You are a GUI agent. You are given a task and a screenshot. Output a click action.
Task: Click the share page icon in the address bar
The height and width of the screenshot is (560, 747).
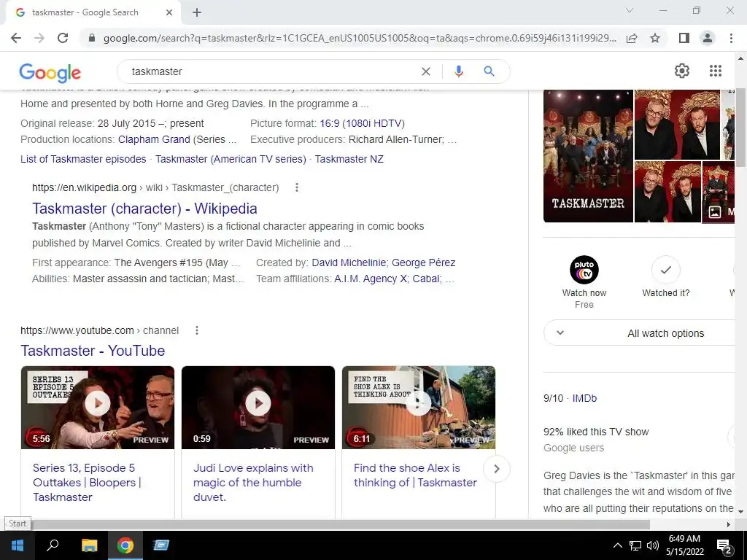point(632,38)
